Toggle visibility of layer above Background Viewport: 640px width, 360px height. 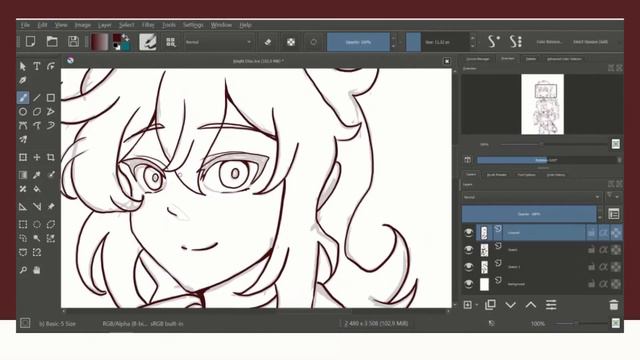click(x=469, y=267)
